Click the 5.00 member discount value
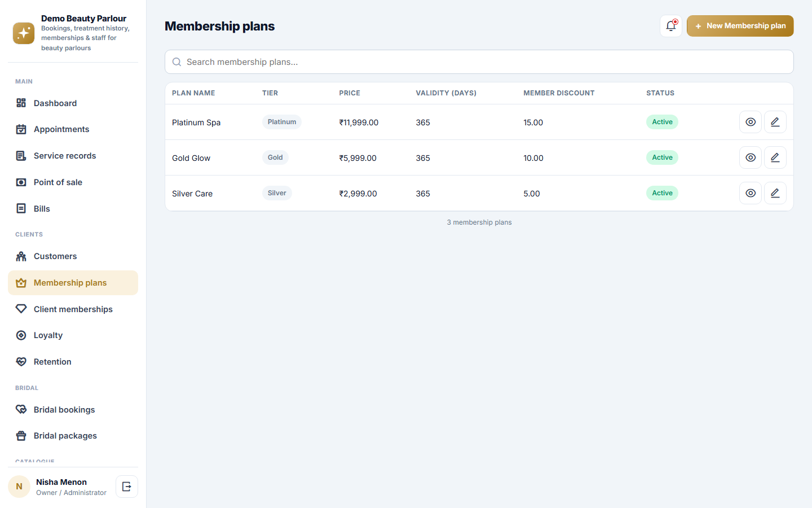The image size is (812, 508). tap(532, 194)
